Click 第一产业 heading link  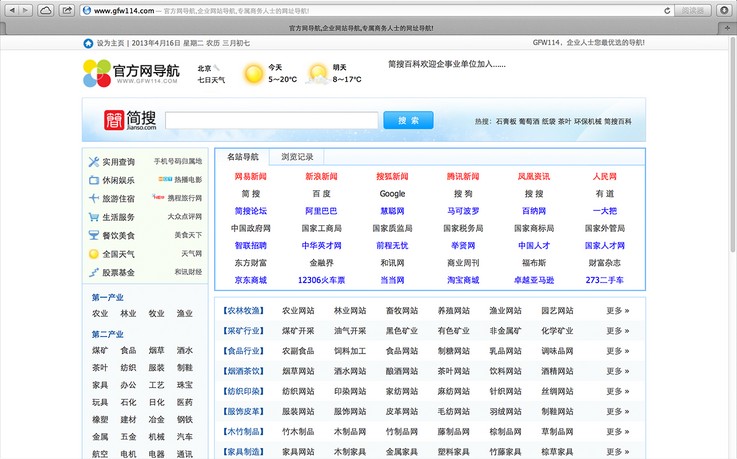108,297
